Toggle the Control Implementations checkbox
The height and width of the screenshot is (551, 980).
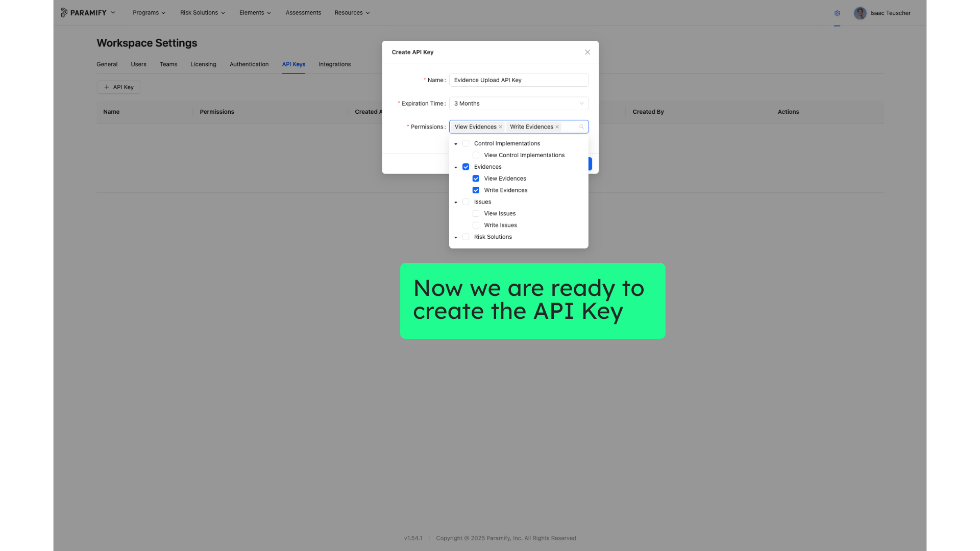coord(465,143)
